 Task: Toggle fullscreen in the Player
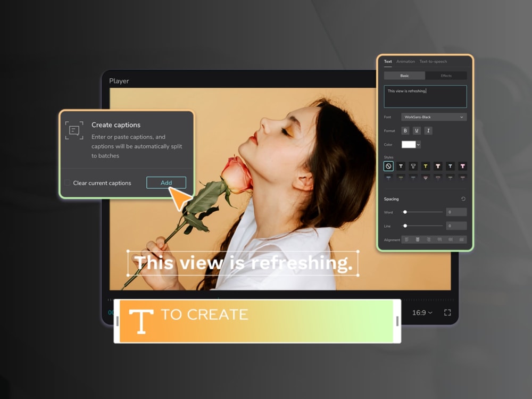(x=447, y=312)
